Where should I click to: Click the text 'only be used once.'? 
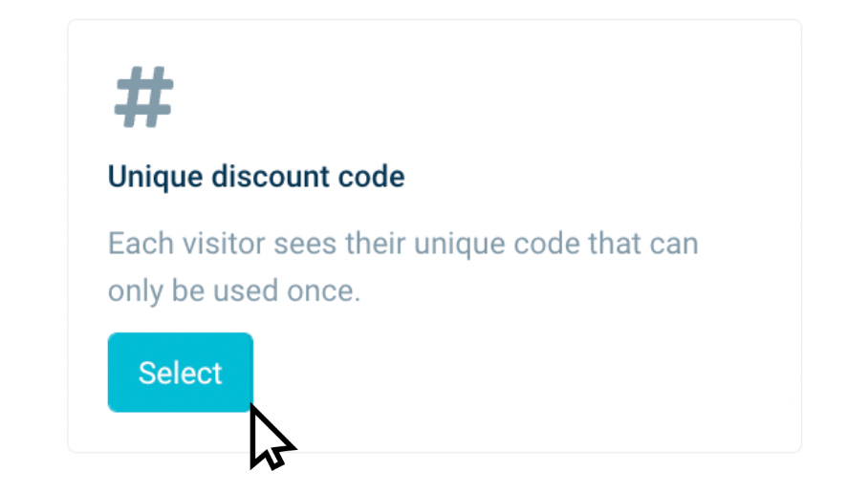(x=234, y=290)
